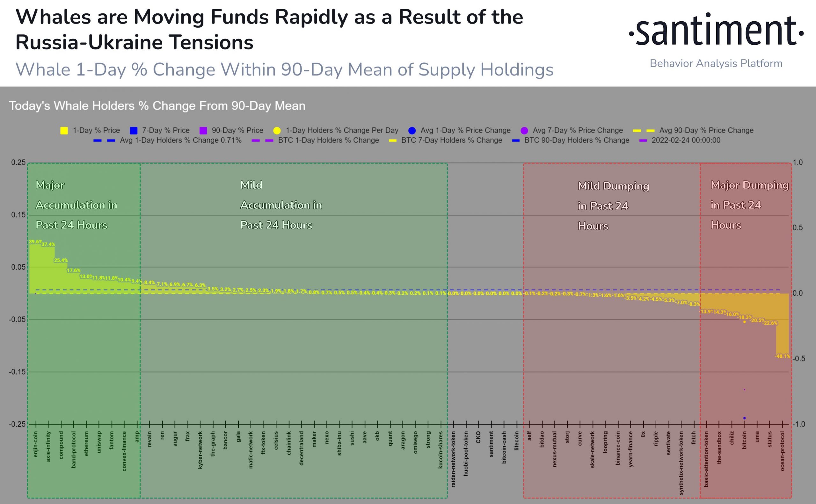Click the Avg 1-Day Holders % Change 0.71% legend
Image resolution: width=816 pixels, height=504 pixels.
167,140
